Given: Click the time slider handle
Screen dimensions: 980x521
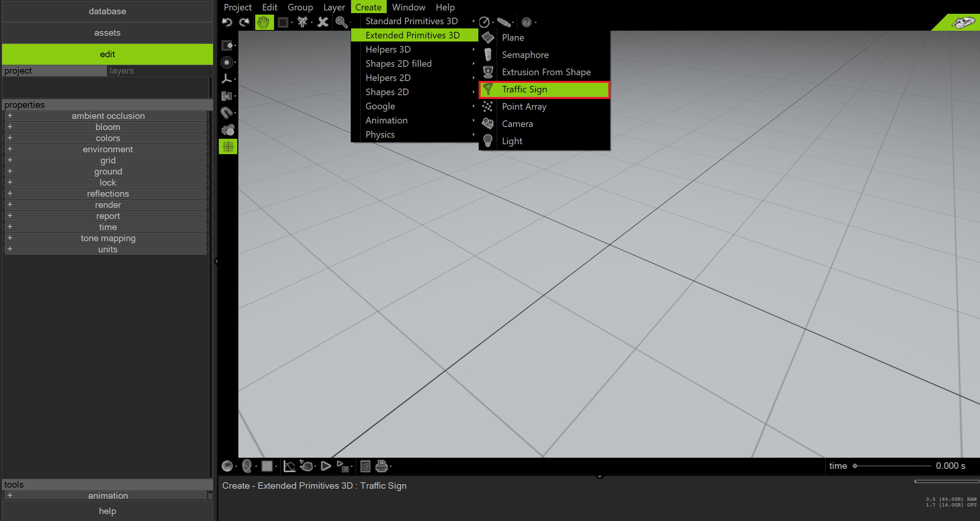Looking at the screenshot, I should pyautogui.click(x=855, y=466).
